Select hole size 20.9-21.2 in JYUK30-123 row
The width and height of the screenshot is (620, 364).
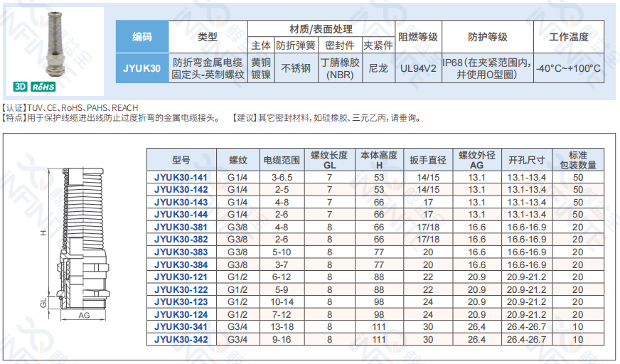527,301
